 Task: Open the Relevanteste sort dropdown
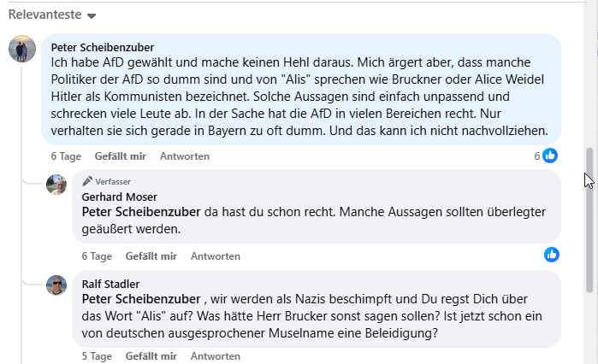(51, 15)
